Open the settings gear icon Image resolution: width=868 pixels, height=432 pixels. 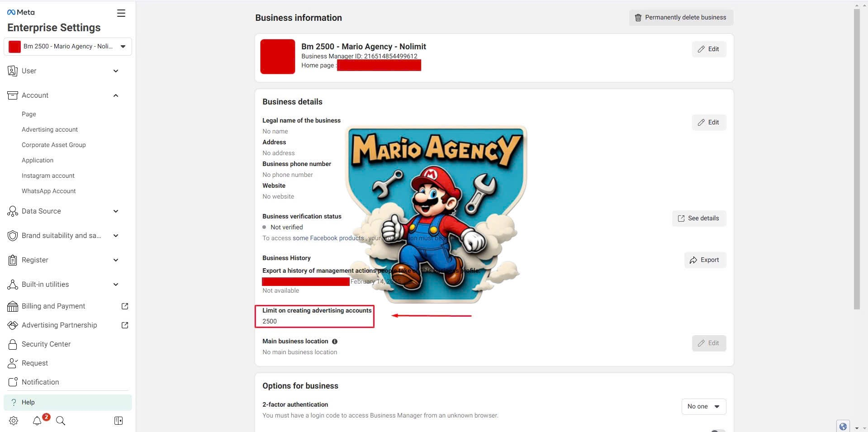[14, 421]
